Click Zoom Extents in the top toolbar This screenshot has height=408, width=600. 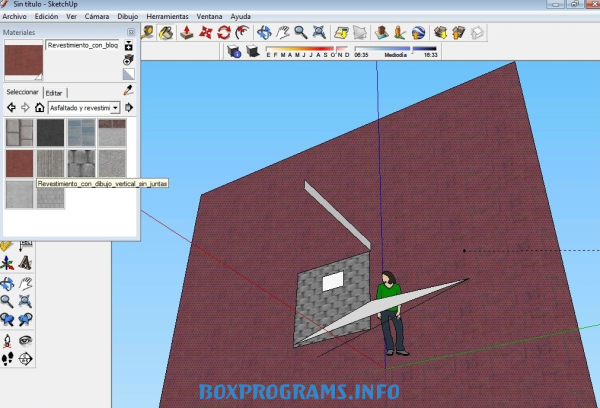[x=319, y=33]
